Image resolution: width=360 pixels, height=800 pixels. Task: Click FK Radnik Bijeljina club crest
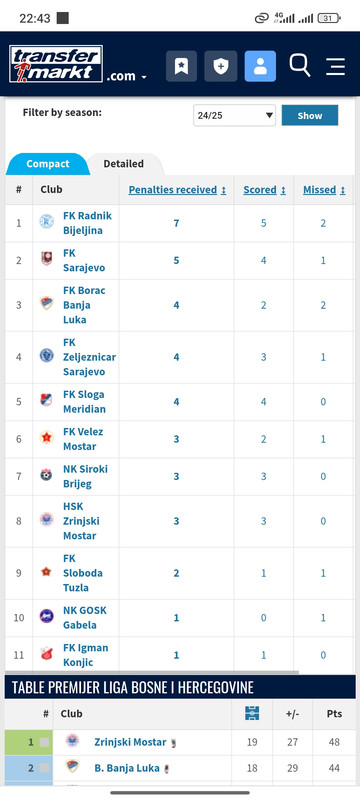click(46, 221)
